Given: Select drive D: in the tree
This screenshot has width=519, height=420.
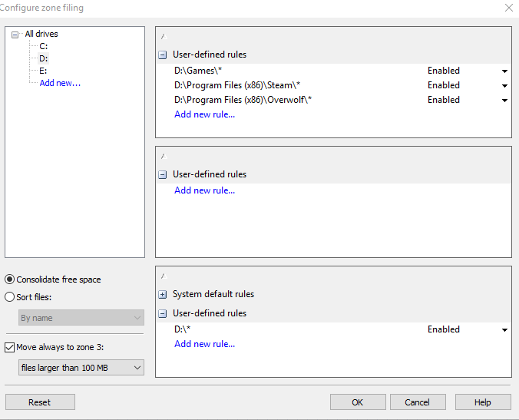Looking at the screenshot, I should (44, 58).
